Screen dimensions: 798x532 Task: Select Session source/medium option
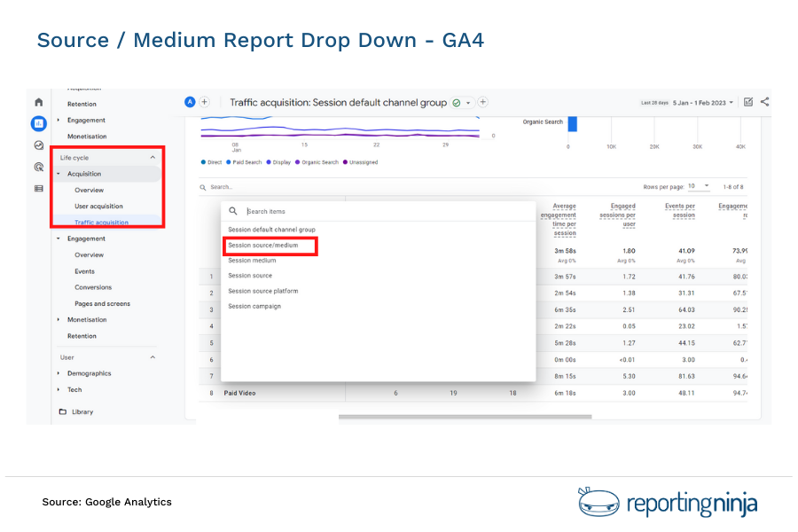pyautogui.click(x=263, y=246)
